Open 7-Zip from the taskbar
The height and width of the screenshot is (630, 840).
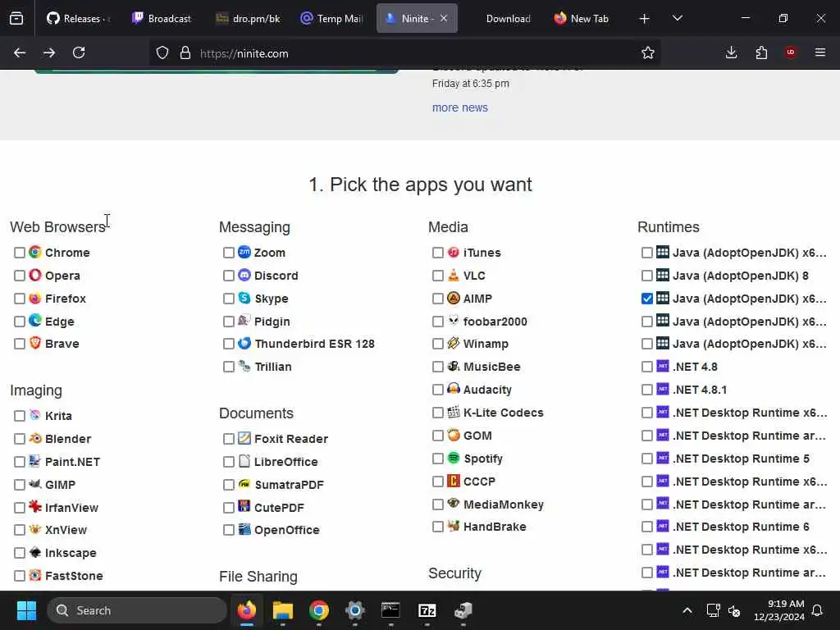click(x=427, y=610)
